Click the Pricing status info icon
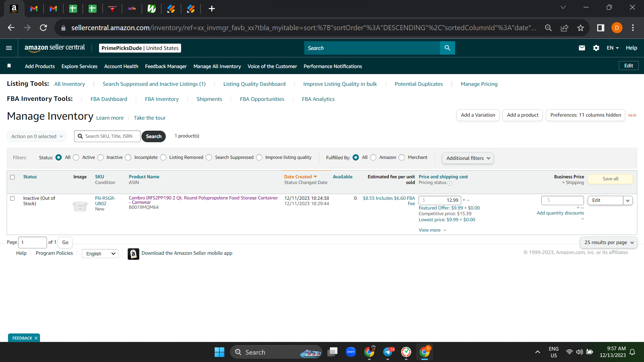The height and width of the screenshot is (362, 644). [x=450, y=183]
